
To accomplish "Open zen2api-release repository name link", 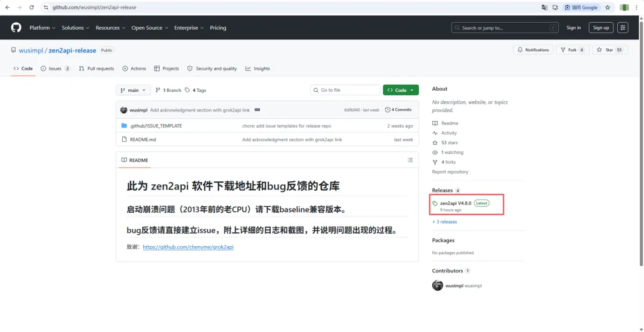I will (x=72, y=51).
